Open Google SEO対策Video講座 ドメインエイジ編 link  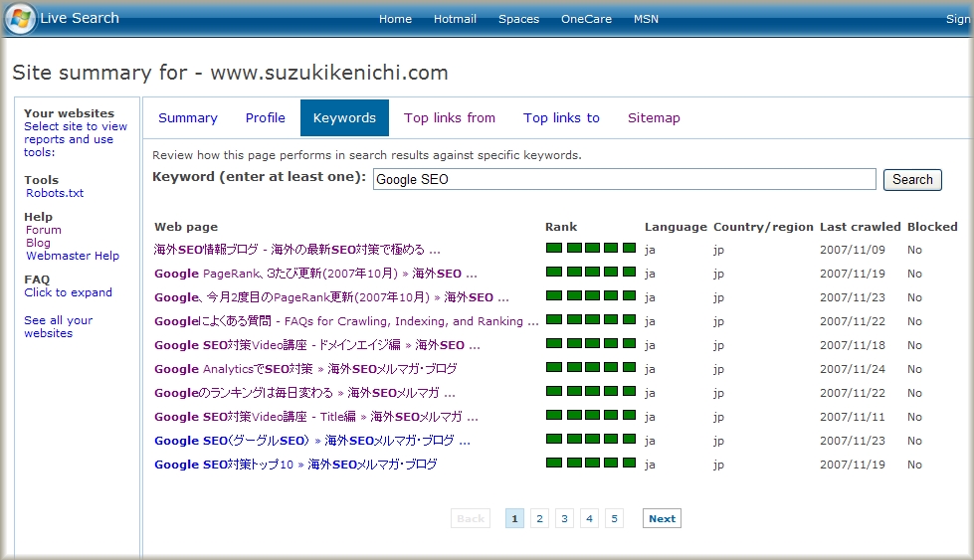[316, 345]
